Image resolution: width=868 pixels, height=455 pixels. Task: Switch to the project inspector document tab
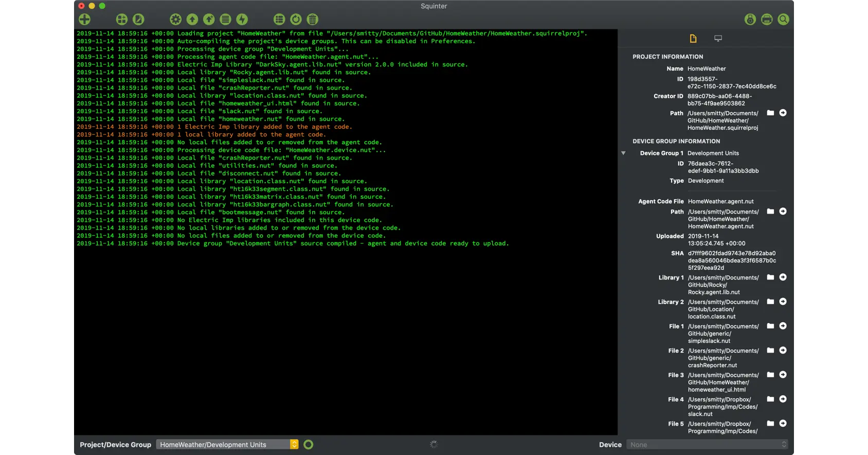coord(693,39)
